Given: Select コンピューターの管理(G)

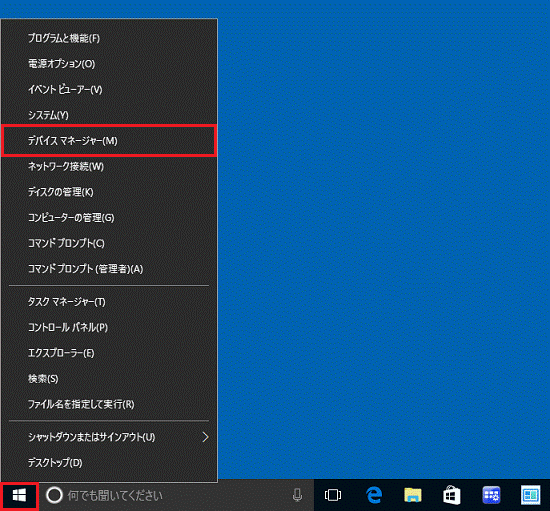Looking at the screenshot, I should [x=109, y=217].
